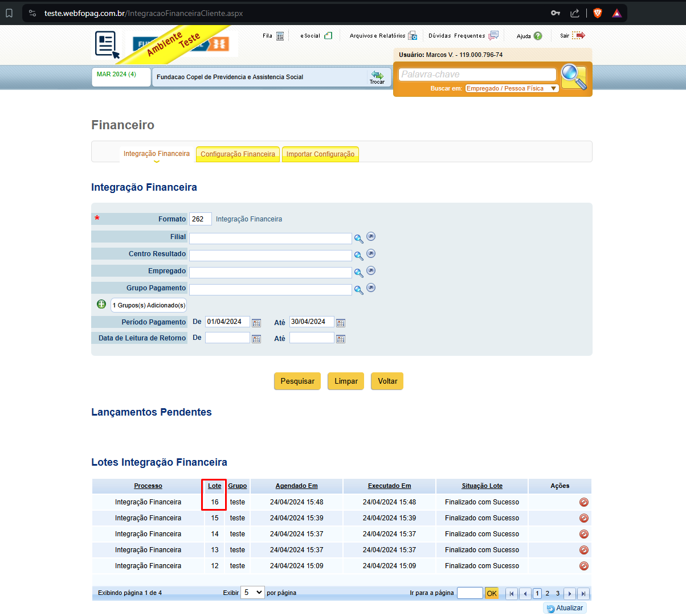Click cancel action icon for lote 16

tap(583, 502)
